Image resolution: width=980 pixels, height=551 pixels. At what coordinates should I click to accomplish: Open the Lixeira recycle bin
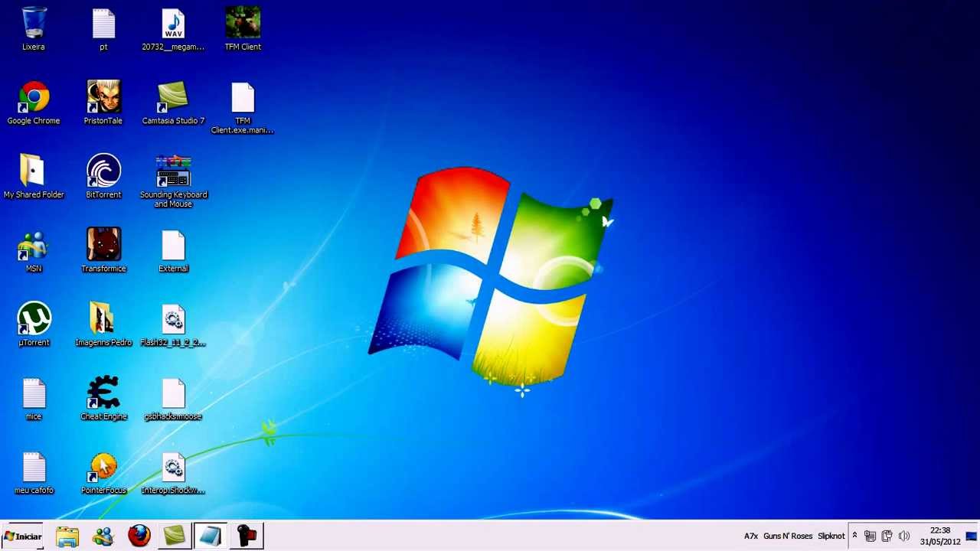click(34, 29)
